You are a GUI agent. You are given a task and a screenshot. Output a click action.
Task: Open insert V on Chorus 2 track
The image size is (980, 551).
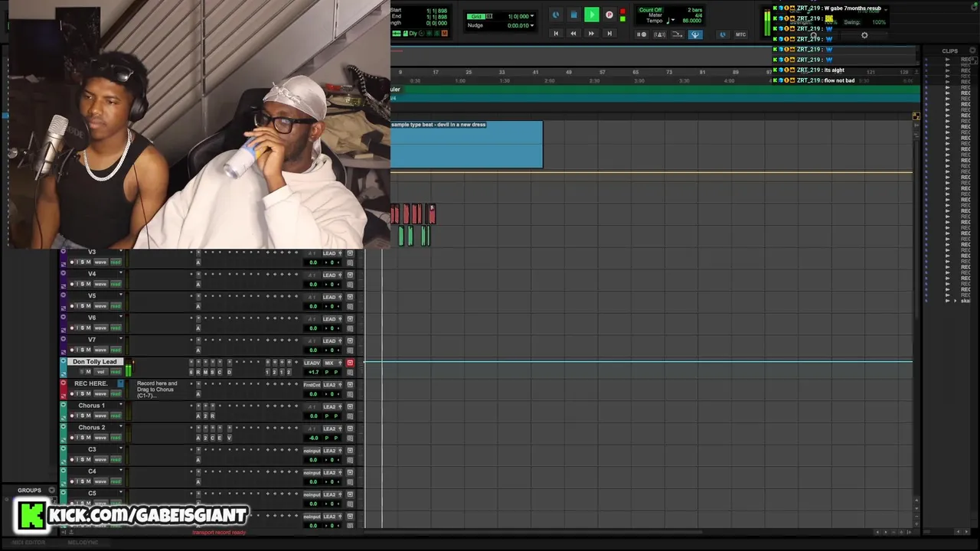(229, 439)
